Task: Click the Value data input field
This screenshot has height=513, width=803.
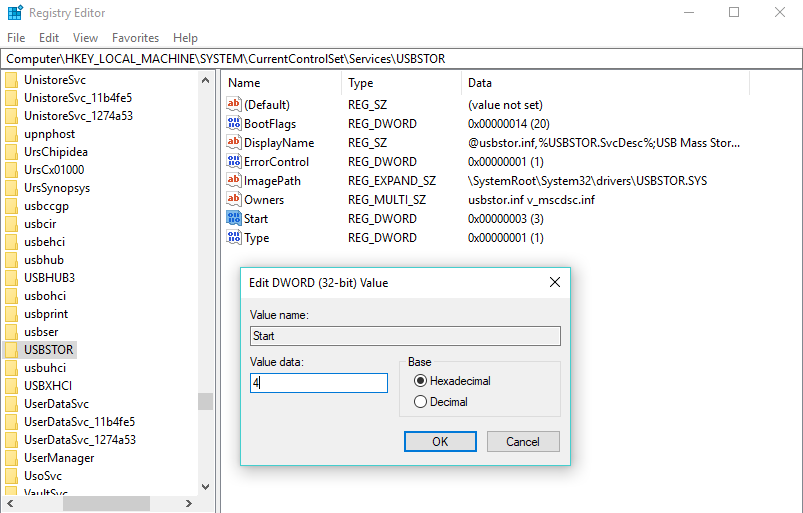Action: (x=319, y=383)
